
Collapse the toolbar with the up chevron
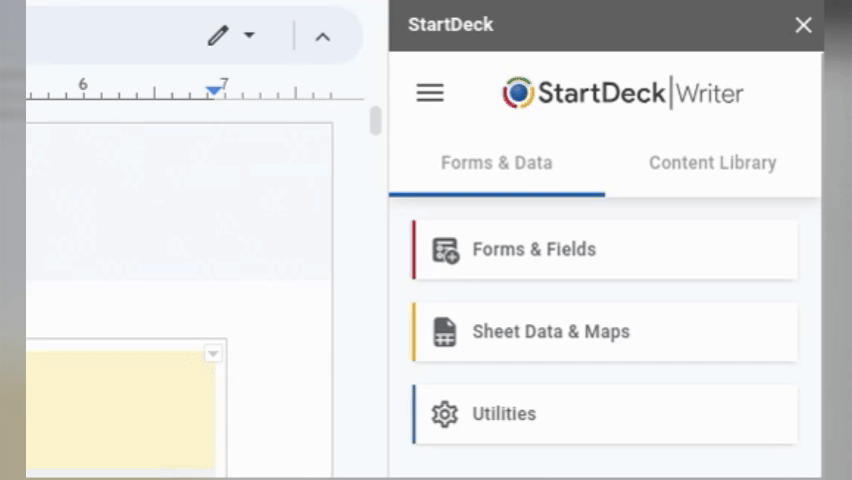[x=323, y=37]
